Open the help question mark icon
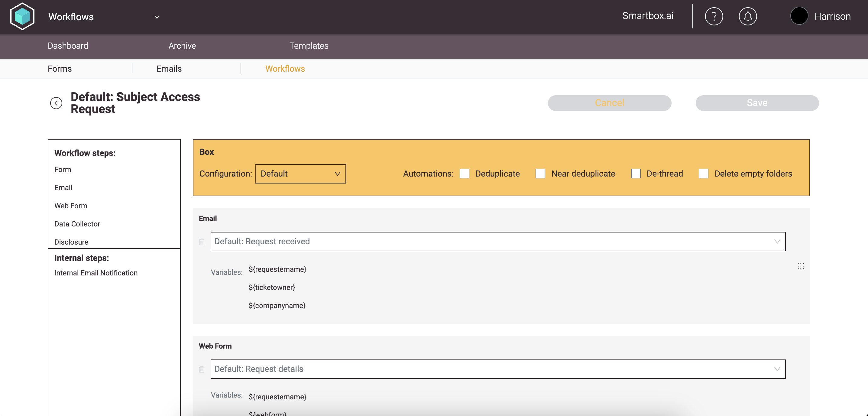The width and height of the screenshot is (868, 416). [714, 17]
